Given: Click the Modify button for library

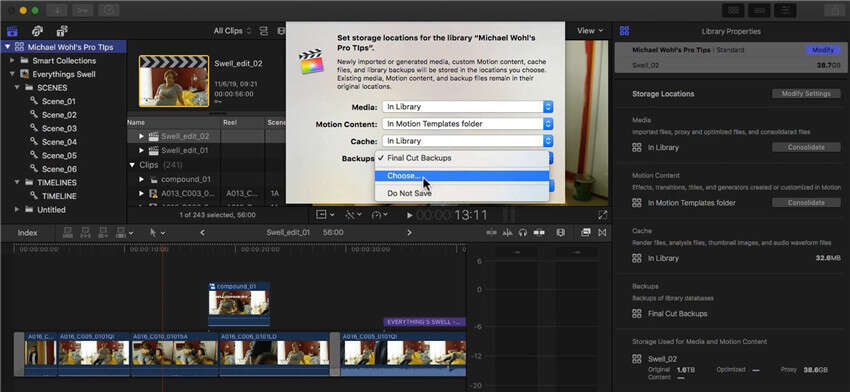Looking at the screenshot, I should [822, 50].
